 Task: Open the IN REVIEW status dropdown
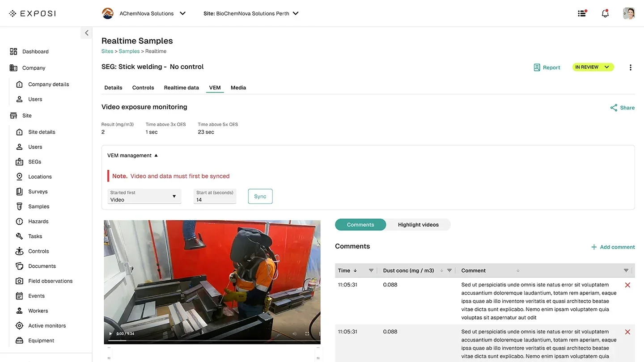tap(593, 67)
